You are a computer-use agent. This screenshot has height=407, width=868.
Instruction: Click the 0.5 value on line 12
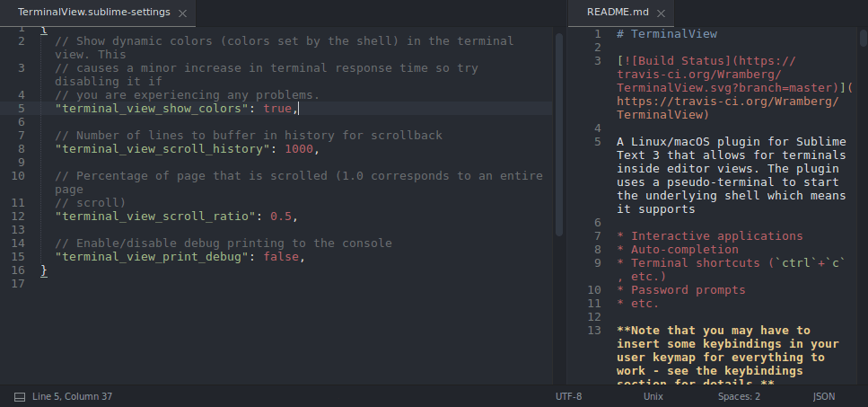click(281, 217)
